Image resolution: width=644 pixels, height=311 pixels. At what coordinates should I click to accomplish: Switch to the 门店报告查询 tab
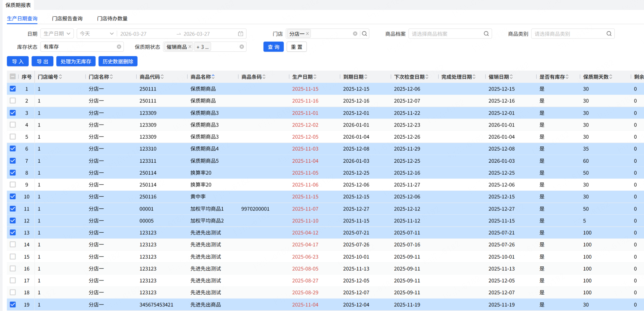67,19
